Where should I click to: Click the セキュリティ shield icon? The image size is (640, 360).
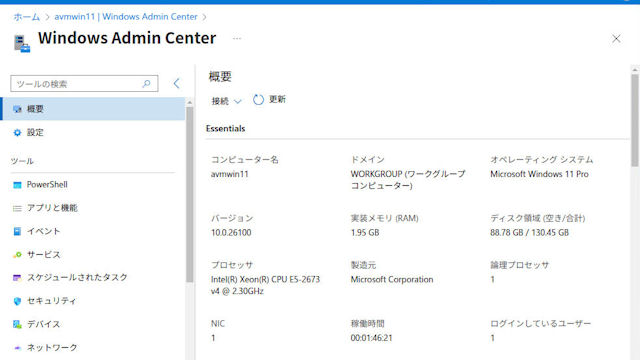17,301
